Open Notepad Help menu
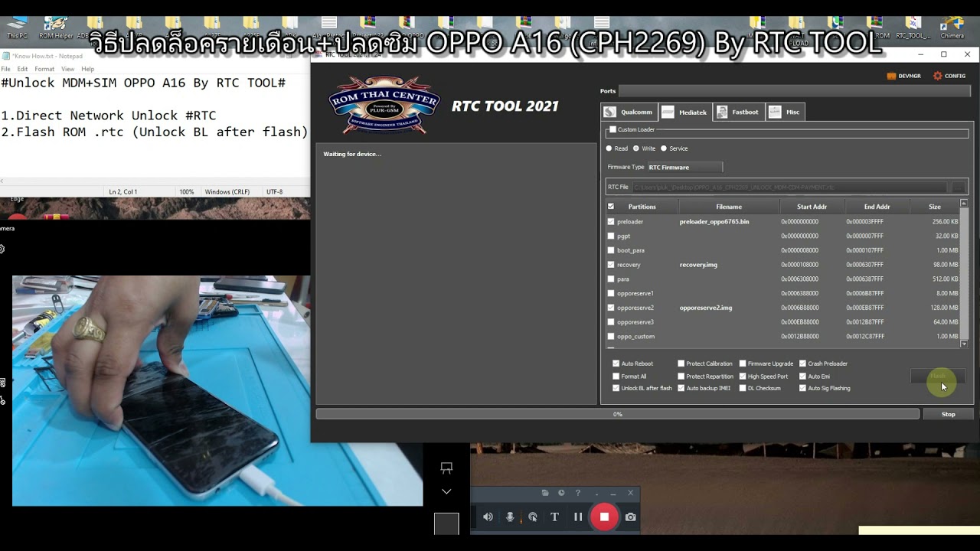980x551 pixels. [x=88, y=69]
